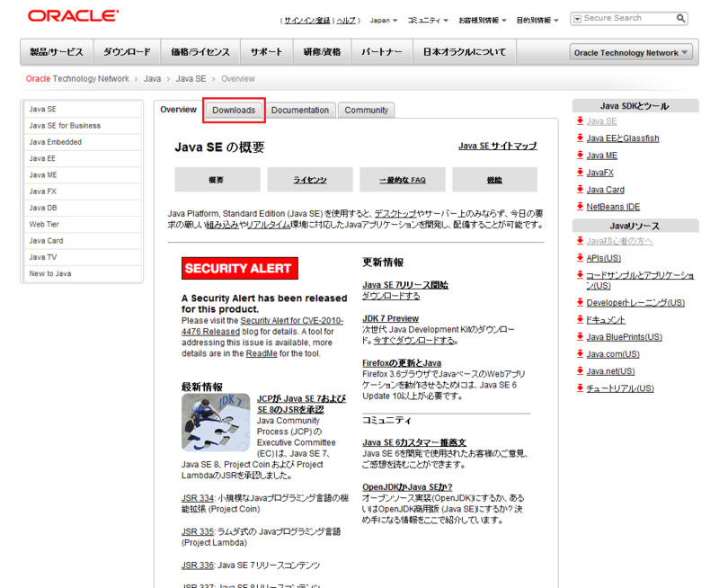This screenshot has width=719, height=588.
Task: Open the Java SE 6カスタマー推薦文 link
Action: click(414, 442)
